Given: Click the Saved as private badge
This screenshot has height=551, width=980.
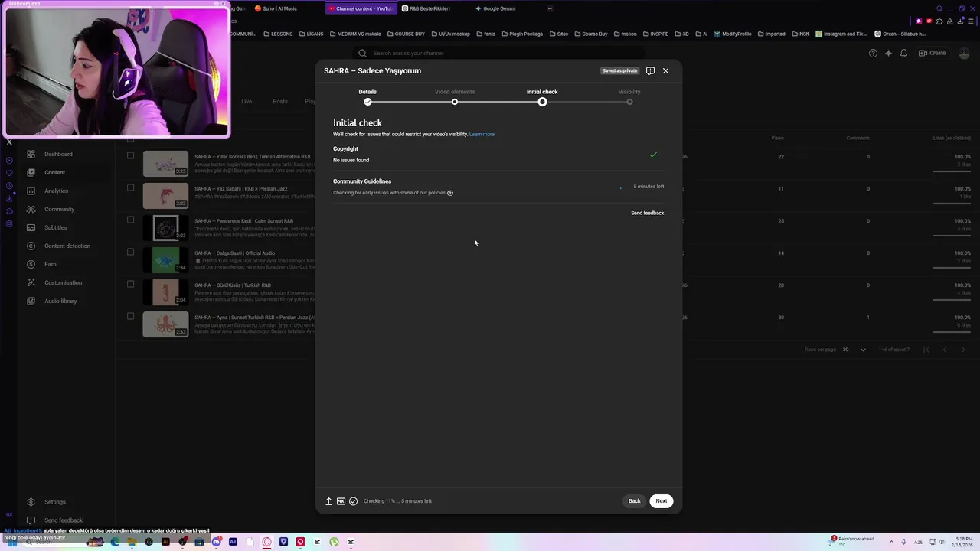Looking at the screenshot, I should pos(619,70).
